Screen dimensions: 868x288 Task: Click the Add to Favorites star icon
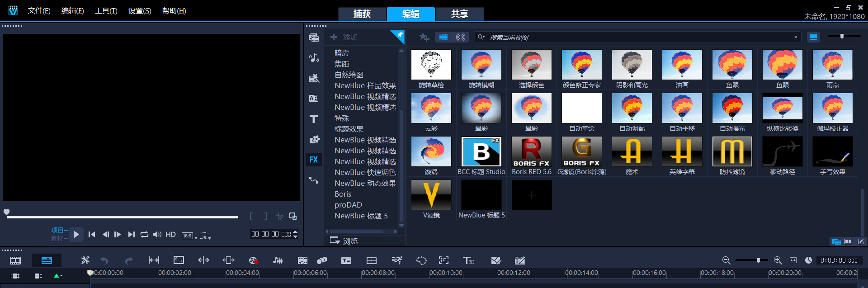tap(424, 37)
